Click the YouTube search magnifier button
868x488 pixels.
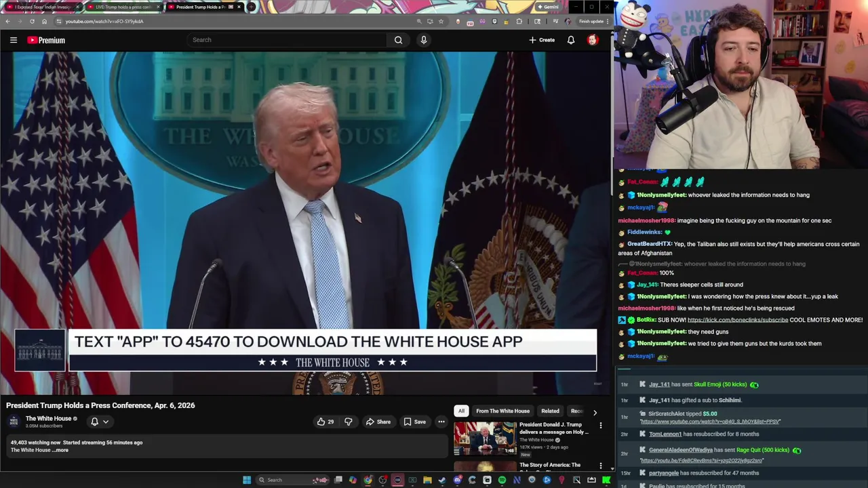click(x=398, y=40)
